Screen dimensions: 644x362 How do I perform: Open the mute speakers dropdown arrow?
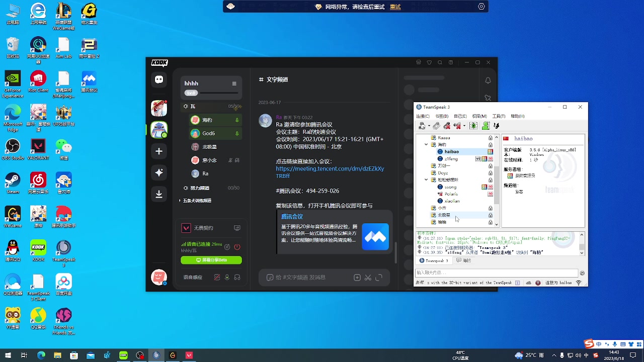pyautogui.click(x=464, y=126)
